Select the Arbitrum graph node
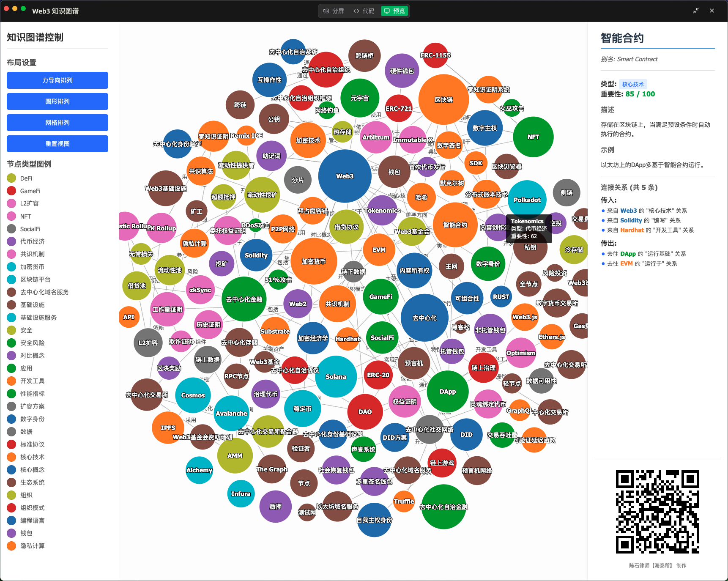 (376, 137)
